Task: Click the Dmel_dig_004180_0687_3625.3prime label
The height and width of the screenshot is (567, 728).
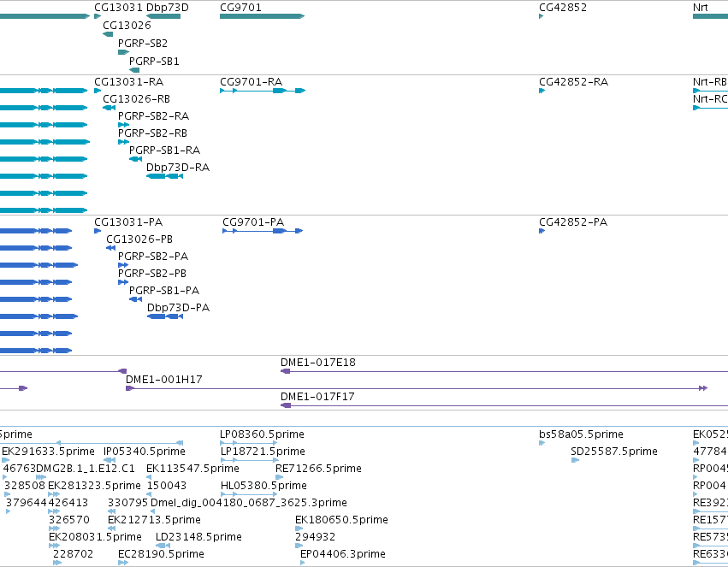Action: 248,503
